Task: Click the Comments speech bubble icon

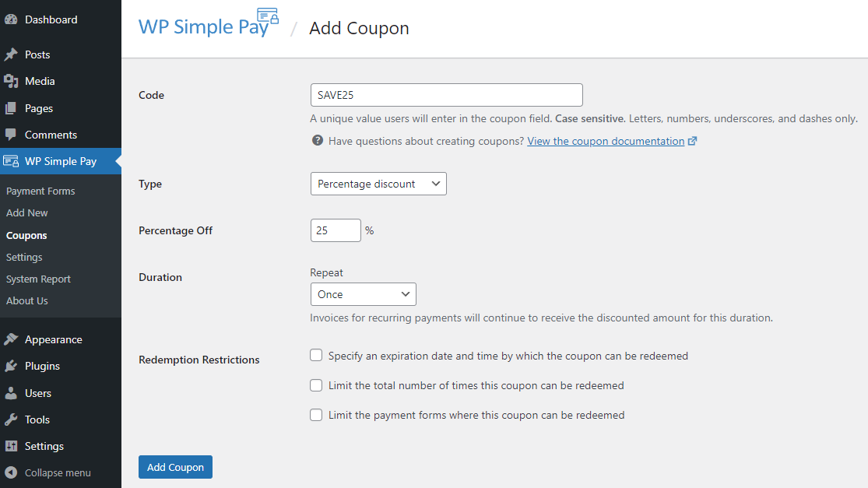Action: click(11, 135)
